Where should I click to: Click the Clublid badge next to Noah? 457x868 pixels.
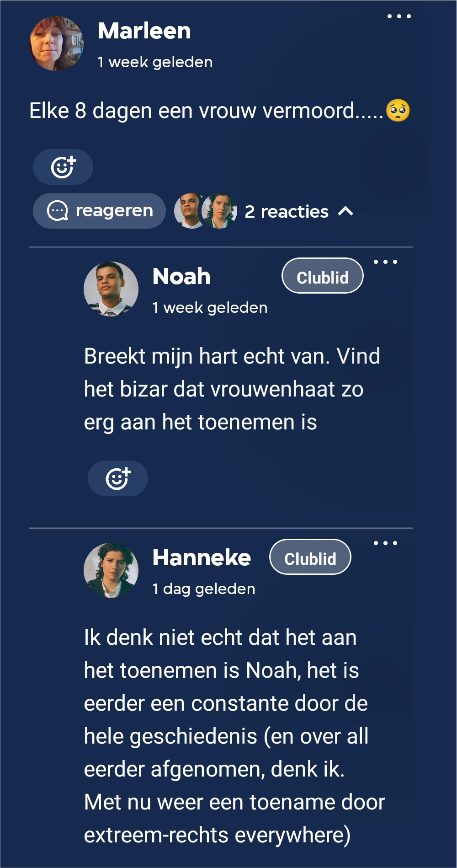(x=323, y=276)
